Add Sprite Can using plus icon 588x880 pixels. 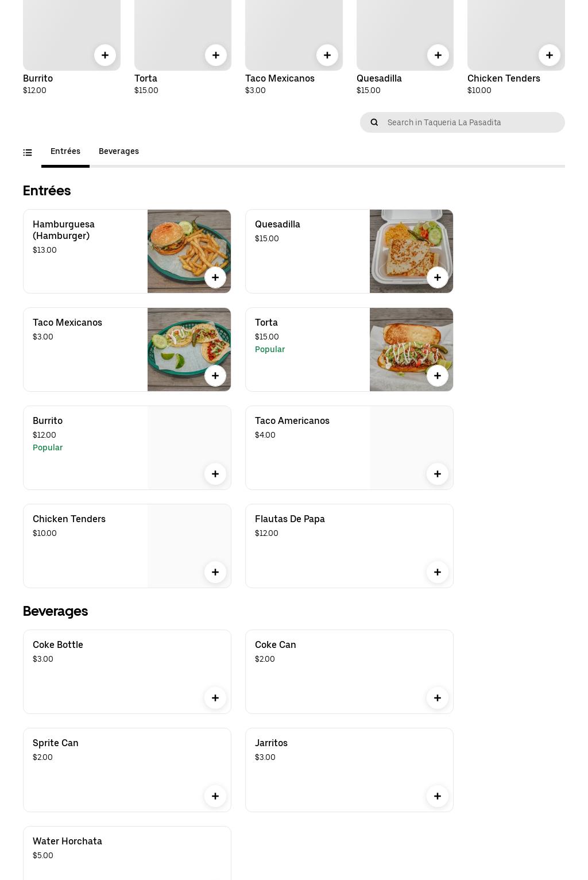click(215, 796)
